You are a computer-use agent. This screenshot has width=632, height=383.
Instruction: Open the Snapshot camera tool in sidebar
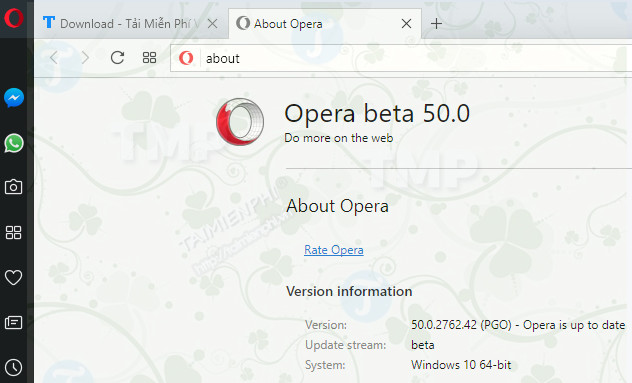(13, 187)
